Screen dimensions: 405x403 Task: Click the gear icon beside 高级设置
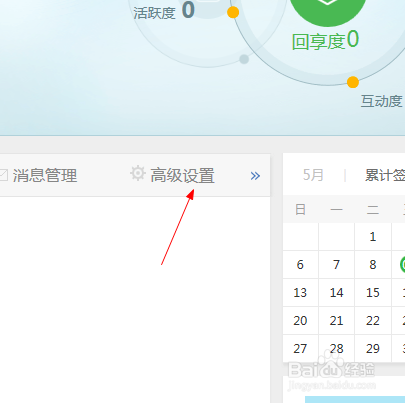pos(138,173)
